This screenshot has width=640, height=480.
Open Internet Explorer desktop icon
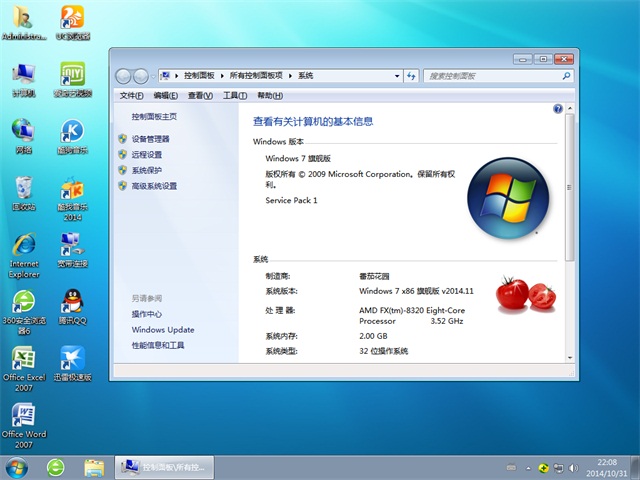coord(24,256)
